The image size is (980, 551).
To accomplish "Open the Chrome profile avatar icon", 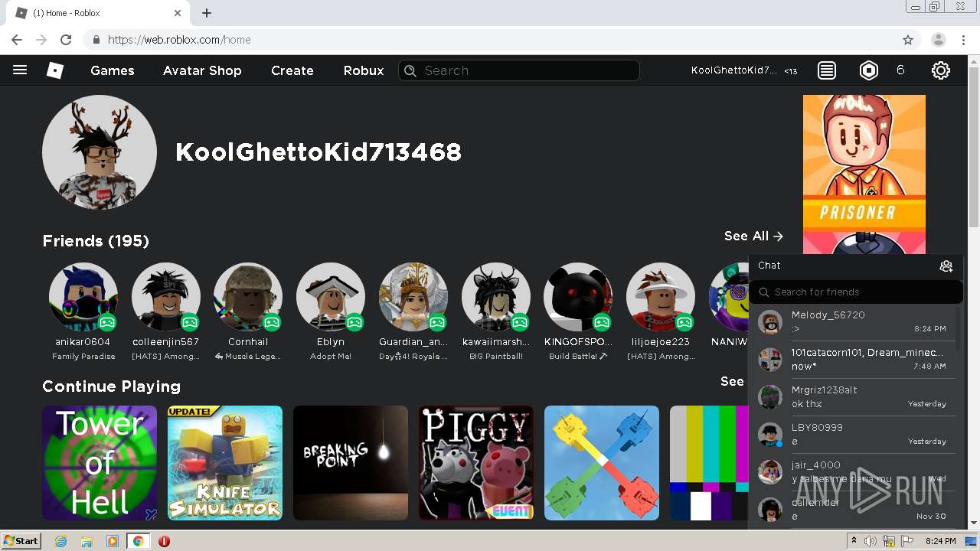I will [939, 40].
